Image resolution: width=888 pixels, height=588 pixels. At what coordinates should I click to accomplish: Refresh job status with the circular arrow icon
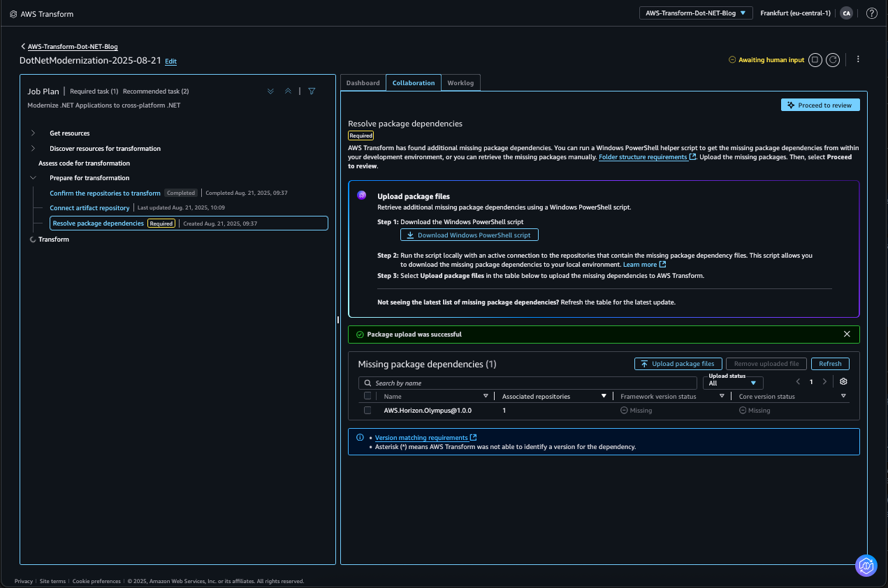[x=832, y=60]
